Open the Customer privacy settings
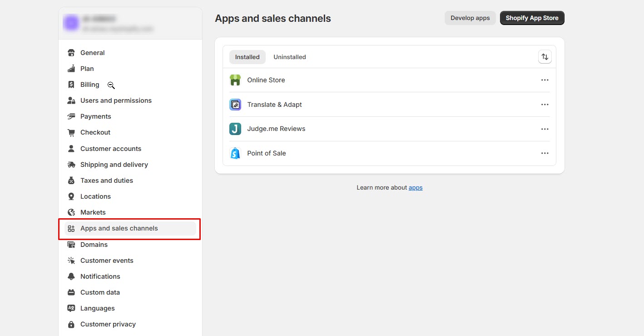This screenshot has height=336, width=644. coord(108,324)
